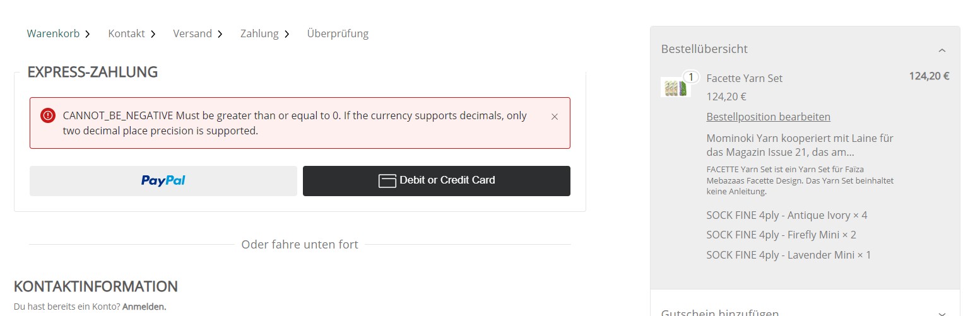The width and height of the screenshot is (980, 316).
Task: Jump to the Versand step
Action: (192, 33)
